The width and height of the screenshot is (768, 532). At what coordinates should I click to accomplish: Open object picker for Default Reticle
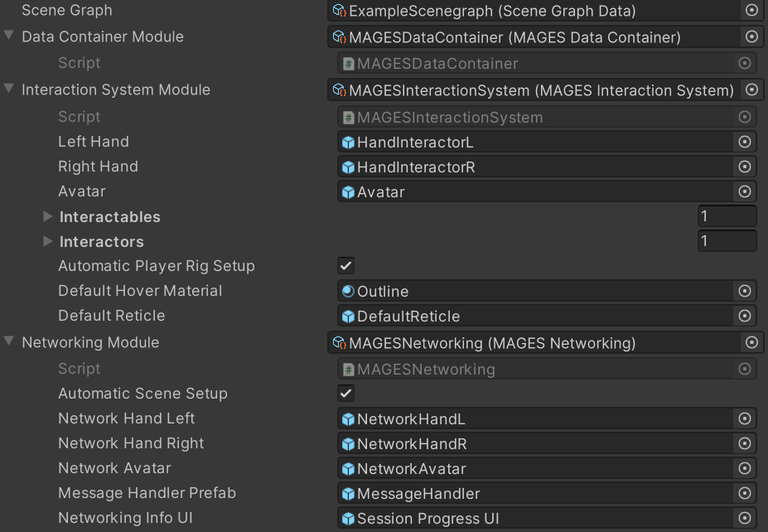[745, 316]
